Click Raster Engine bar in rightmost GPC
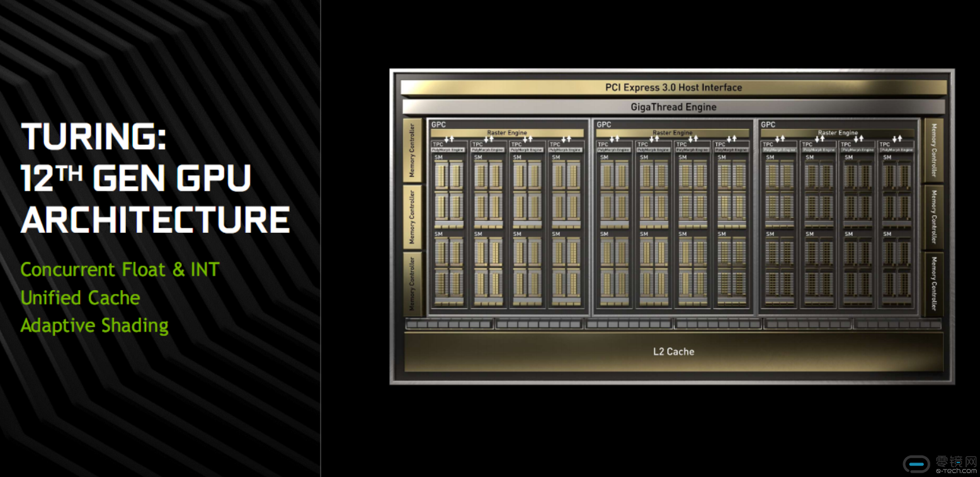980x477 pixels. 838,133
